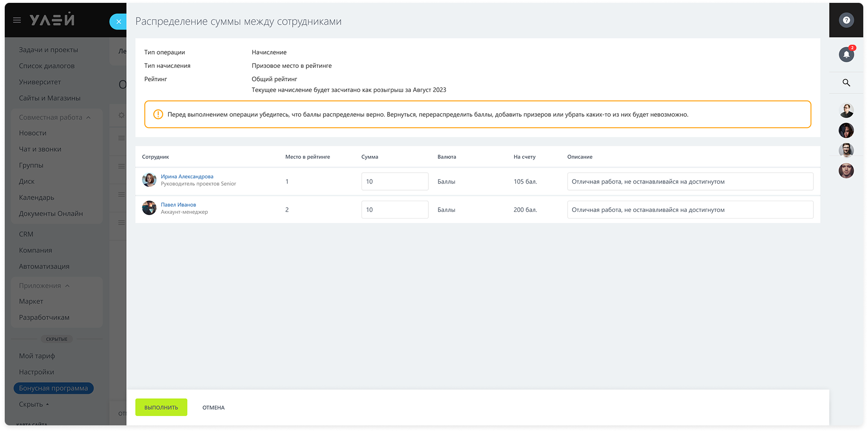Open Группы in sidebar

click(x=31, y=165)
